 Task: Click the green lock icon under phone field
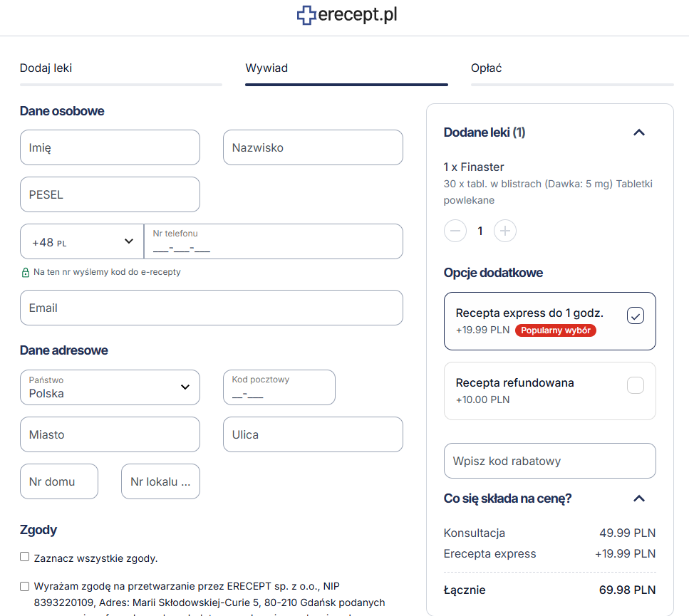(26, 272)
